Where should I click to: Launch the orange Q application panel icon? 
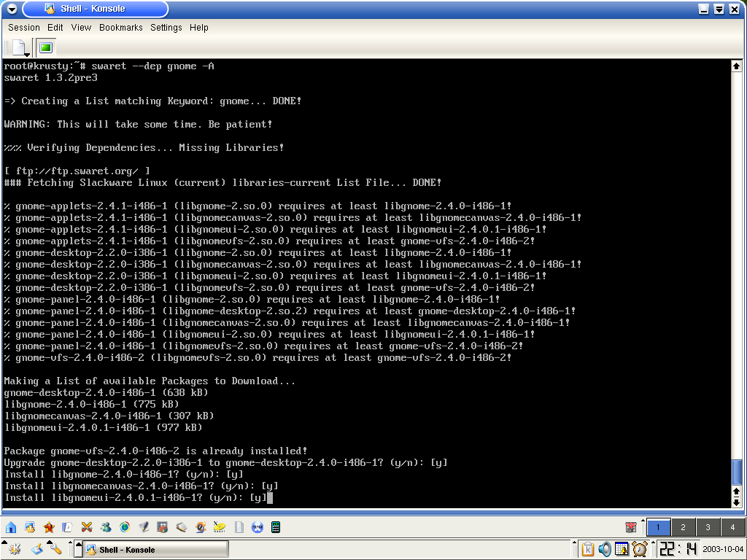point(201,527)
